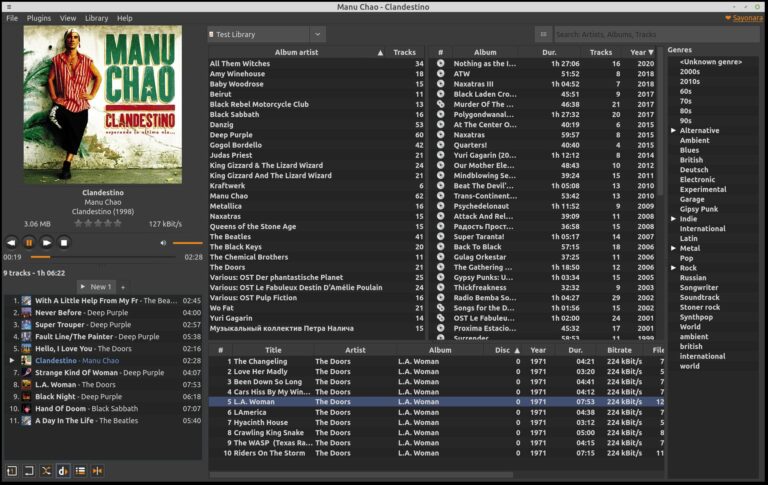Viewport: 768px width, 485px height.
Task: Toggle the gapless playback icon
Action: [x=97, y=471]
